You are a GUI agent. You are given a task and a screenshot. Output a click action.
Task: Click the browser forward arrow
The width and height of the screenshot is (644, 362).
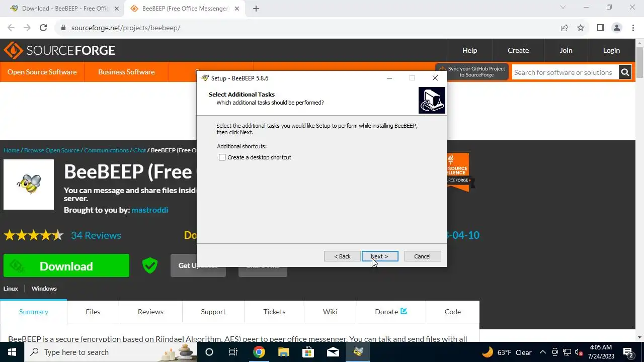coord(27,28)
